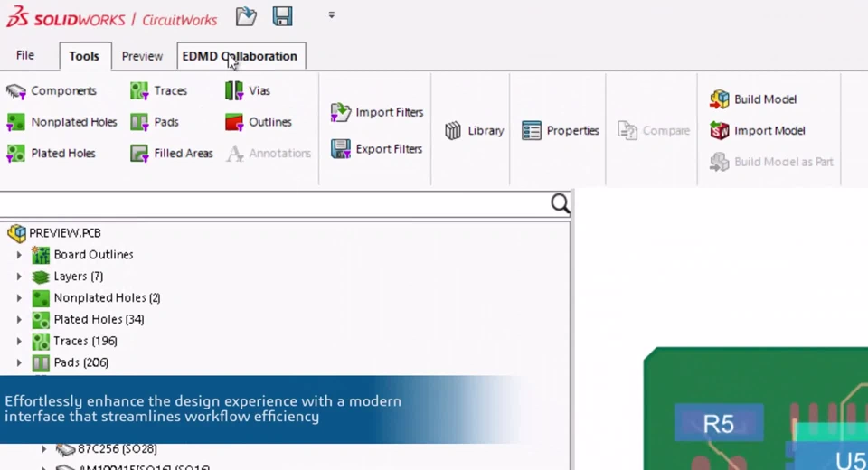Expand the Nonplated Holes (2) node
Viewport: 868px width, 470px height.
(x=19, y=298)
